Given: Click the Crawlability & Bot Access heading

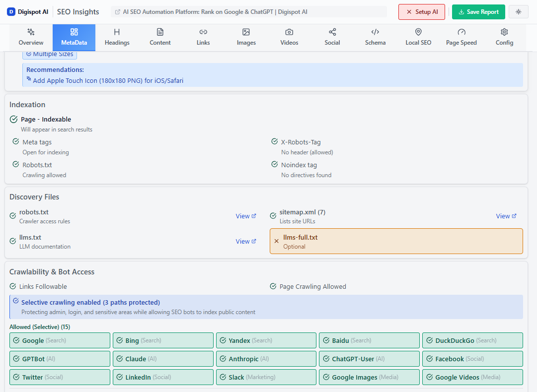Looking at the screenshot, I should click(x=52, y=272).
